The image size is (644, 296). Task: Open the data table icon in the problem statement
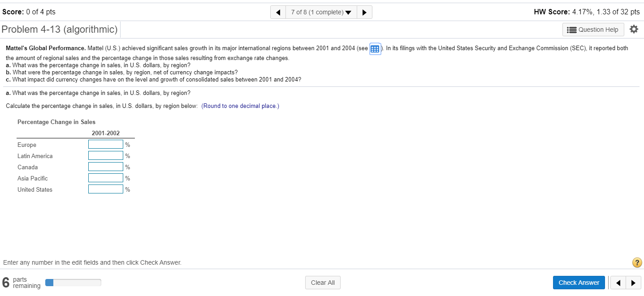click(375, 48)
